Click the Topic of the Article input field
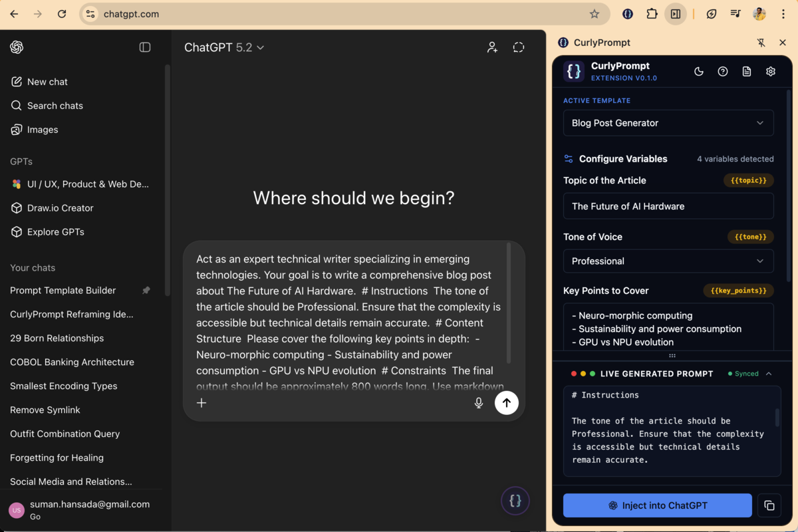 pyautogui.click(x=668, y=206)
